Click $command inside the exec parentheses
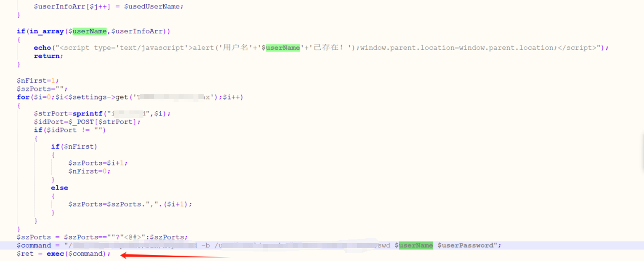This screenshot has width=644, height=261. 85,254
